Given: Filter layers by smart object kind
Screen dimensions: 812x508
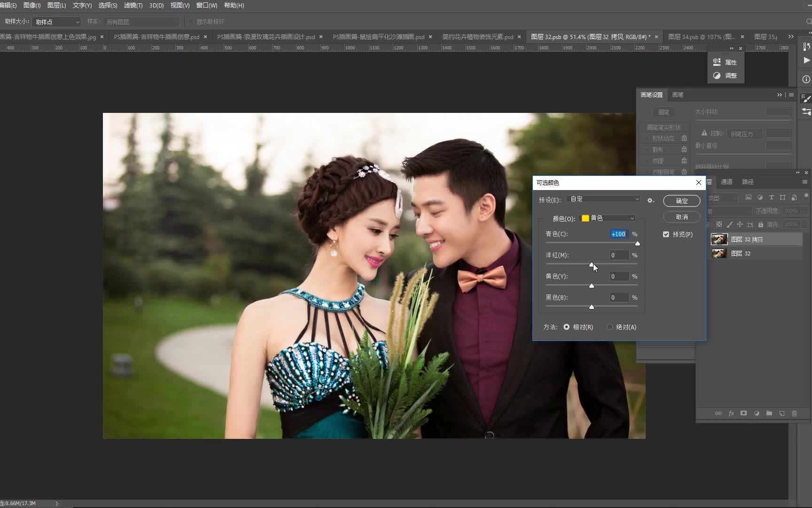Looking at the screenshot, I should pos(794,198).
